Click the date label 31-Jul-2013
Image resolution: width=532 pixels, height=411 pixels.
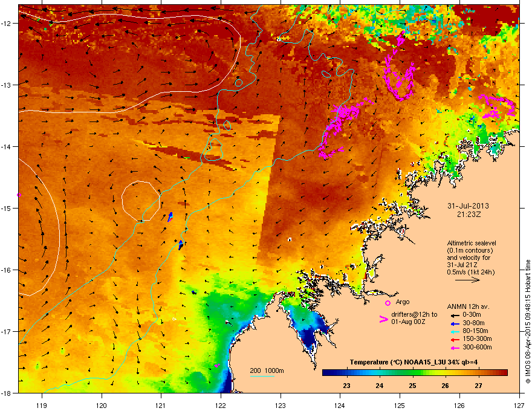click(468, 206)
